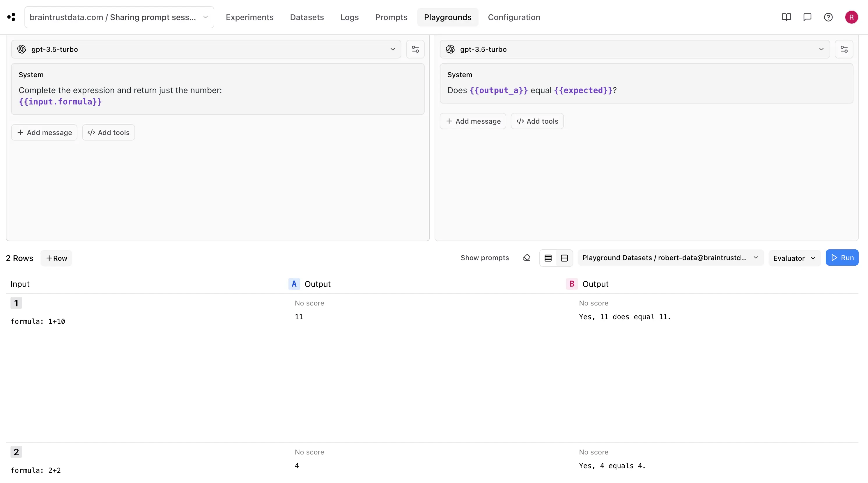
Task: Select formula input field row 1
Action: (38, 321)
